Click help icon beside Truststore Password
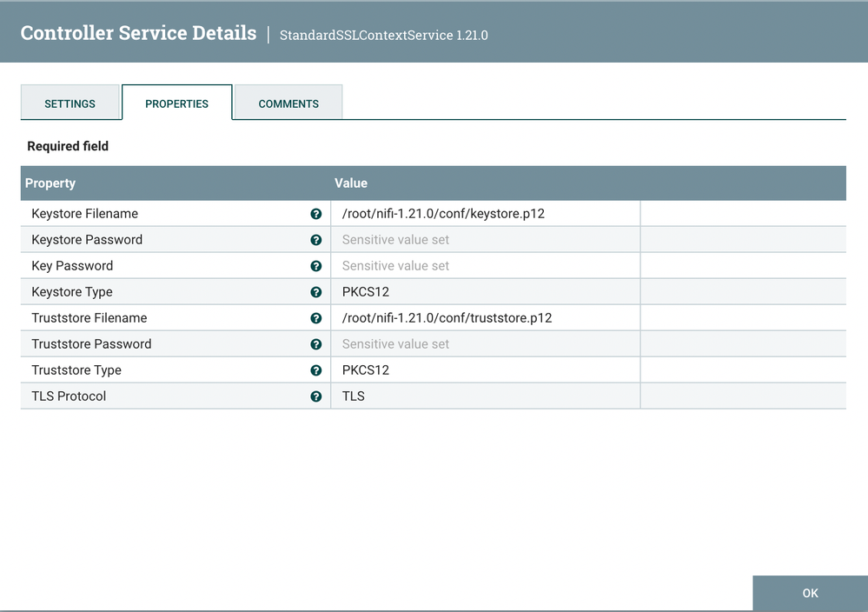The width and height of the screenshot is (868, 612). 316,344
